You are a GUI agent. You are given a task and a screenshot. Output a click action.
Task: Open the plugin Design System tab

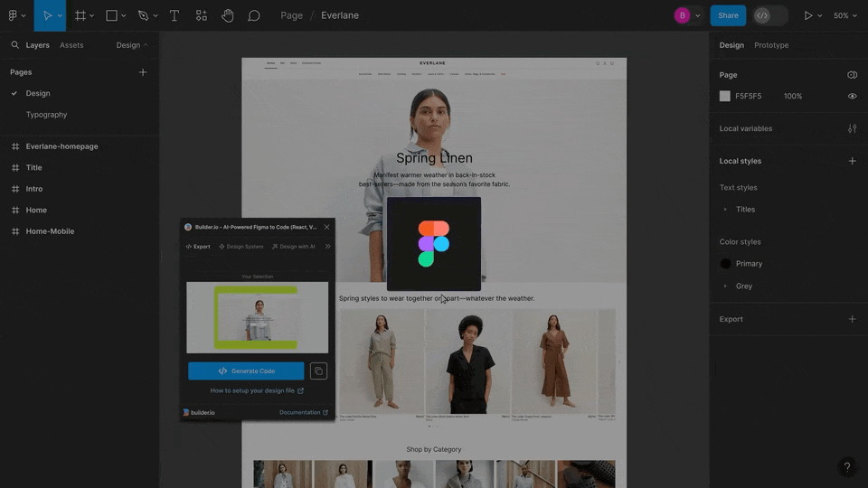pos(241,246)
